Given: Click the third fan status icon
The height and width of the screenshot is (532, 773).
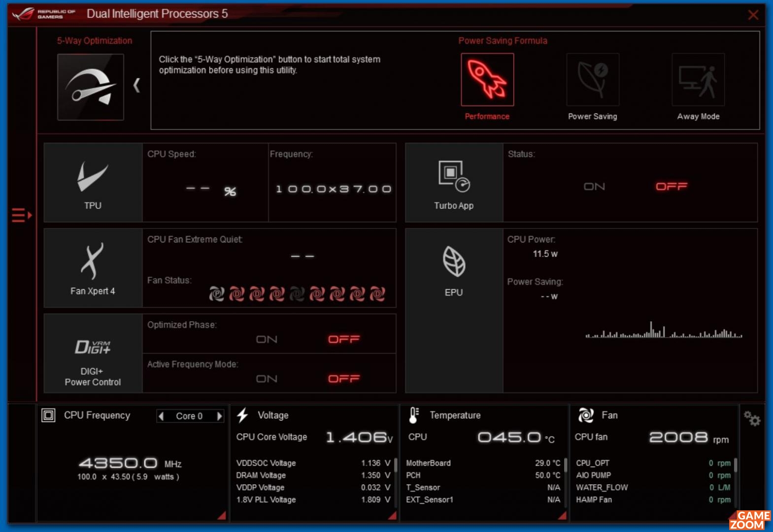Looking at the screenshot, I should pyautogui.click(x=257, y=294).
